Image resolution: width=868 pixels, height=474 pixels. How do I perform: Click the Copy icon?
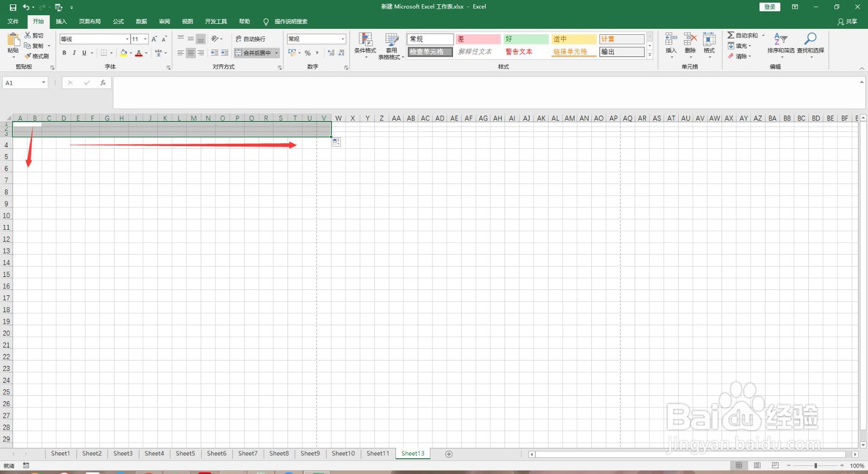(x=28, y=46)
